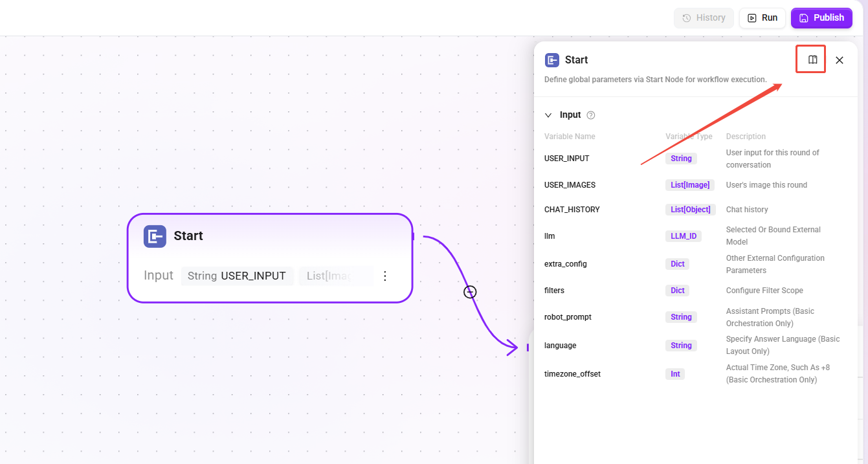Click the save icon inside Publish button
This screenshot has height=464, width=868.
coord(804,18)
